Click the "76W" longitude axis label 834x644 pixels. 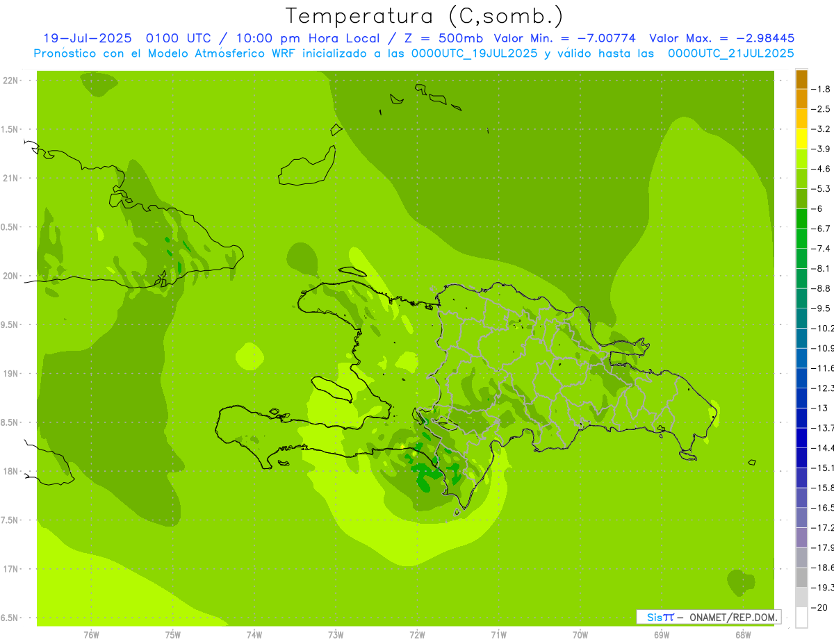click(91, 635)
